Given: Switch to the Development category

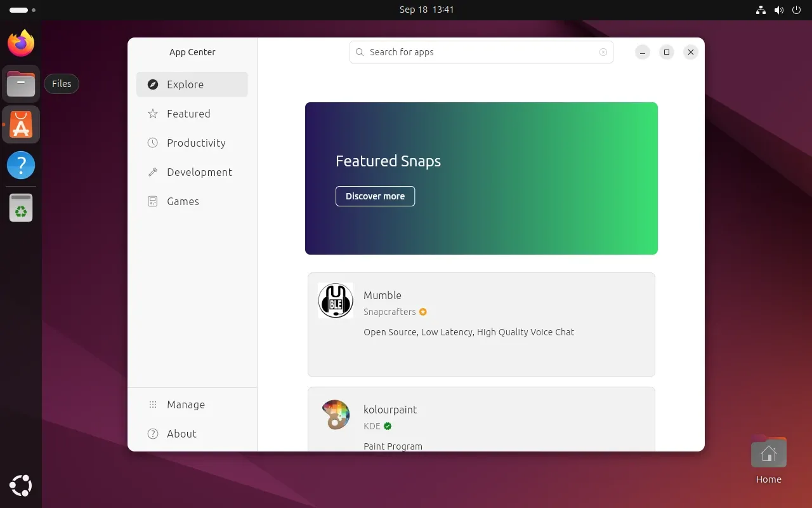Looking at the screenshot, I should point(192,172).
